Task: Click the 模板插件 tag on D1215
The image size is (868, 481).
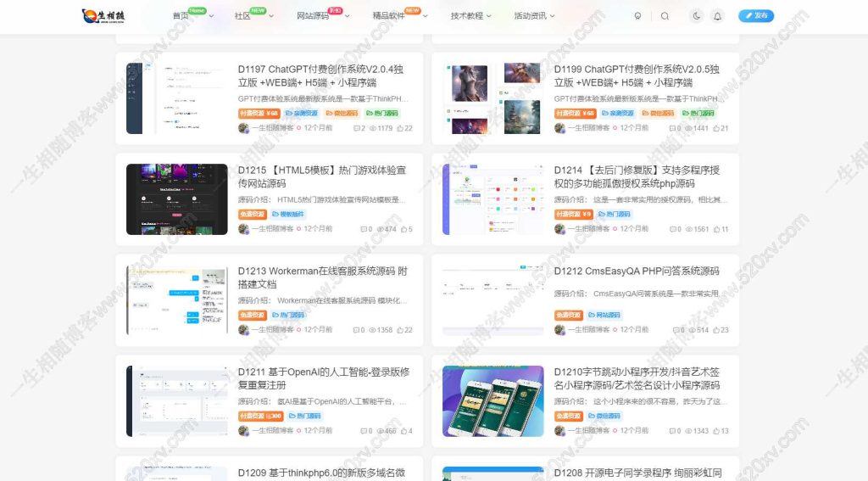Action: 288,214
